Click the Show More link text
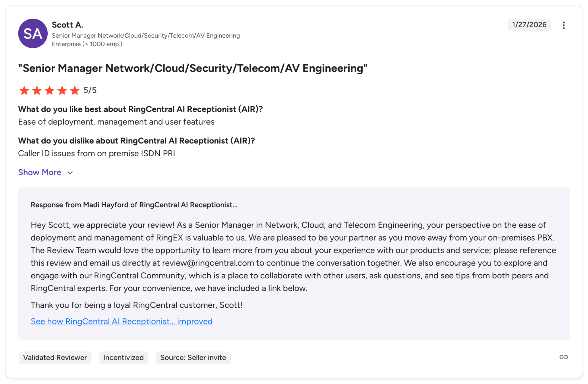 pos(40,172)
